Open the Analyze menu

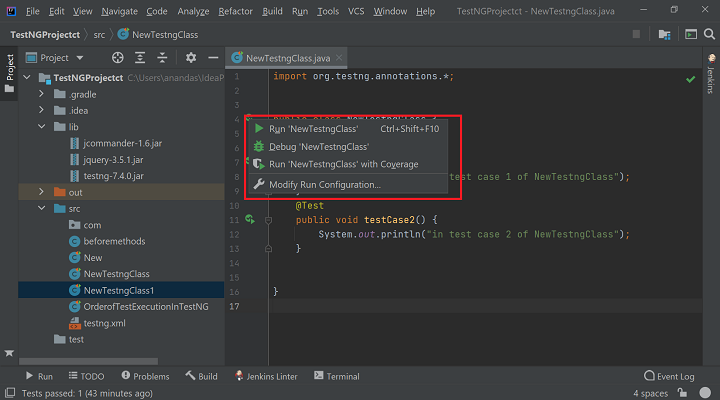click(193, 11)
